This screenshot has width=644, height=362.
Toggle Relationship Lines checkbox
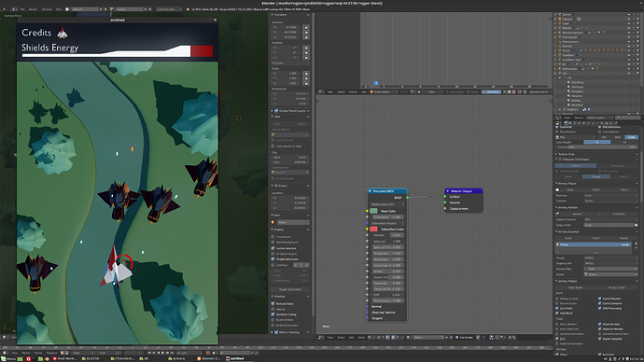point(273,259)
